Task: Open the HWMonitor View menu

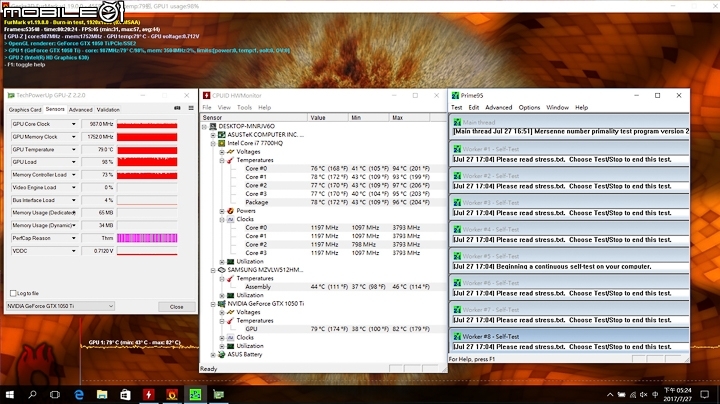Action: (x=224, y=107)
